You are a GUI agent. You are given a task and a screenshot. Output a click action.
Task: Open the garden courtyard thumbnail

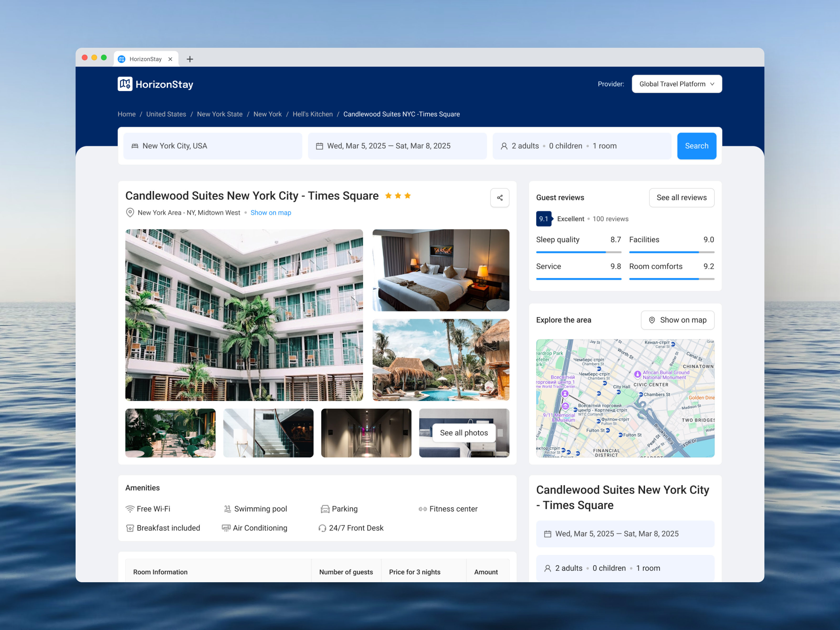pyautogui.click(x=171, y=433)
